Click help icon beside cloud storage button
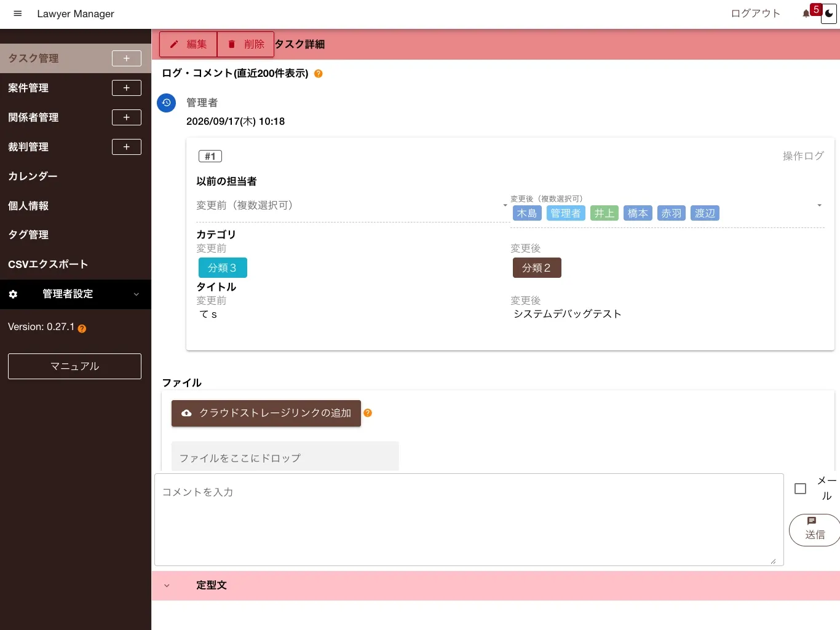840x630 pixels. pos(368,413)
